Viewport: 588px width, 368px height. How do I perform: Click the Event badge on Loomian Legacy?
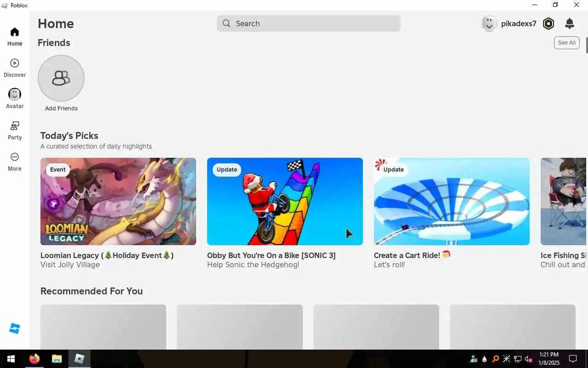(58, 170)
